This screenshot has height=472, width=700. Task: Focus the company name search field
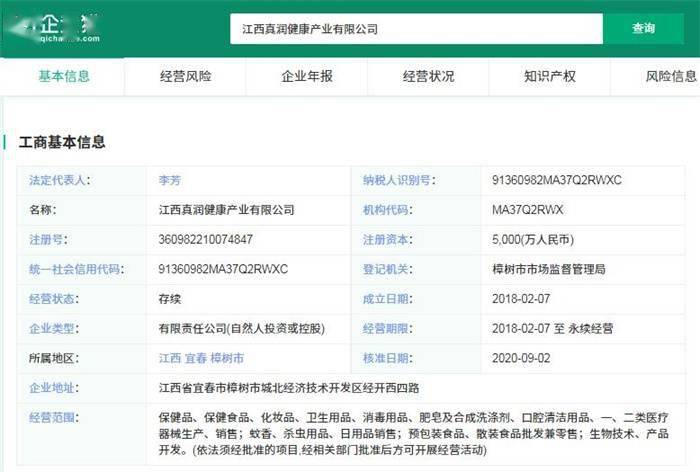416,29
